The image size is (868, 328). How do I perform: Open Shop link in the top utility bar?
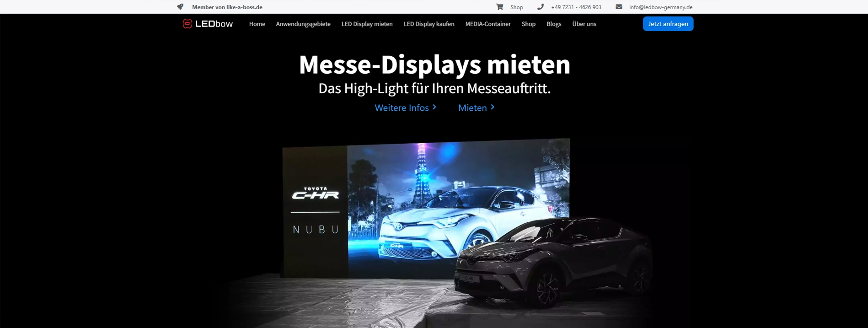pyautogui.click(x=516, y=7)
